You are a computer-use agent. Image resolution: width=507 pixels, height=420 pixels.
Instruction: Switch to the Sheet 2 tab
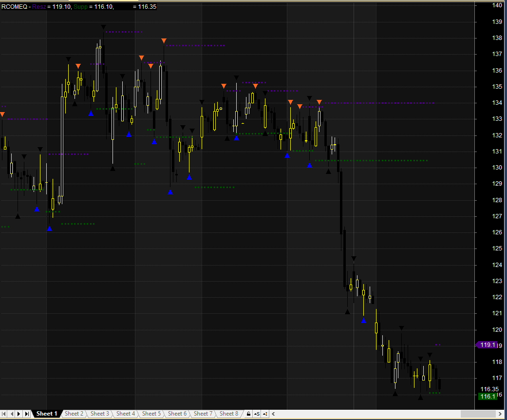74,414
